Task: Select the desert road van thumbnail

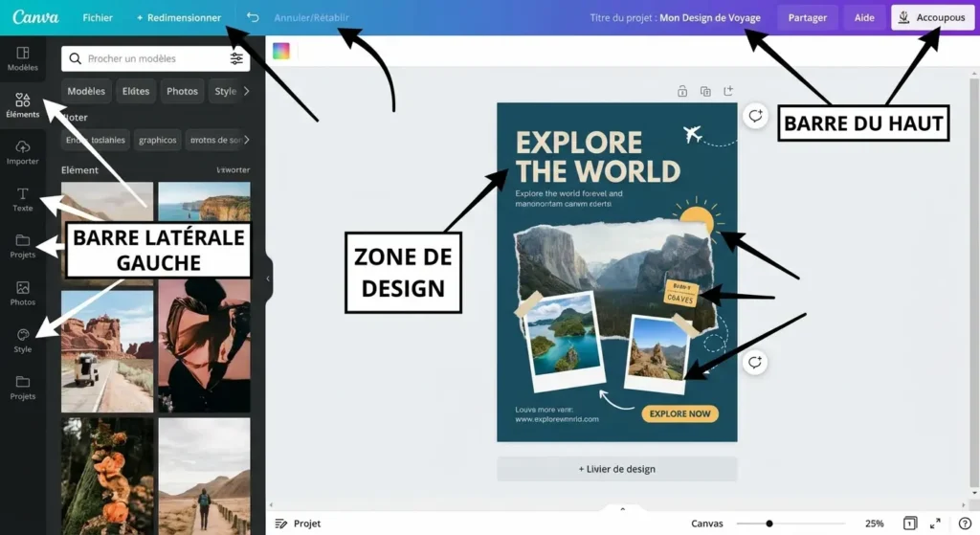Action: click(x=107, y=350)
